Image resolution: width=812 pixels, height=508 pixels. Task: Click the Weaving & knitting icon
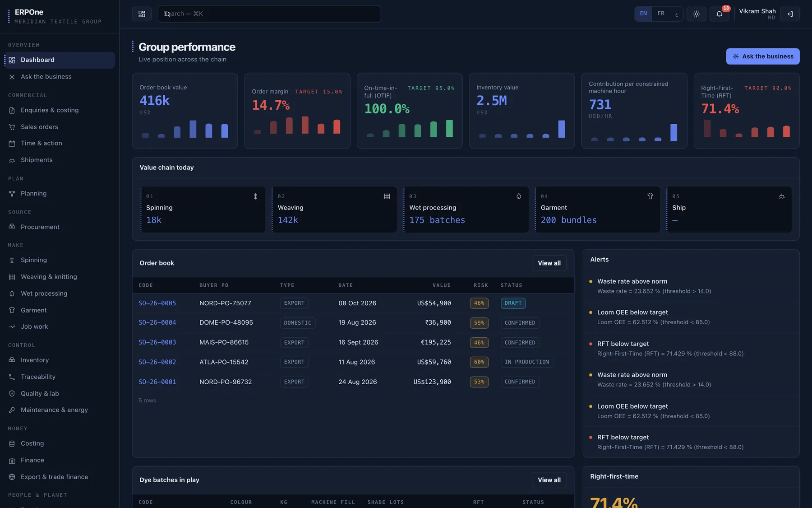pos(12,277)
